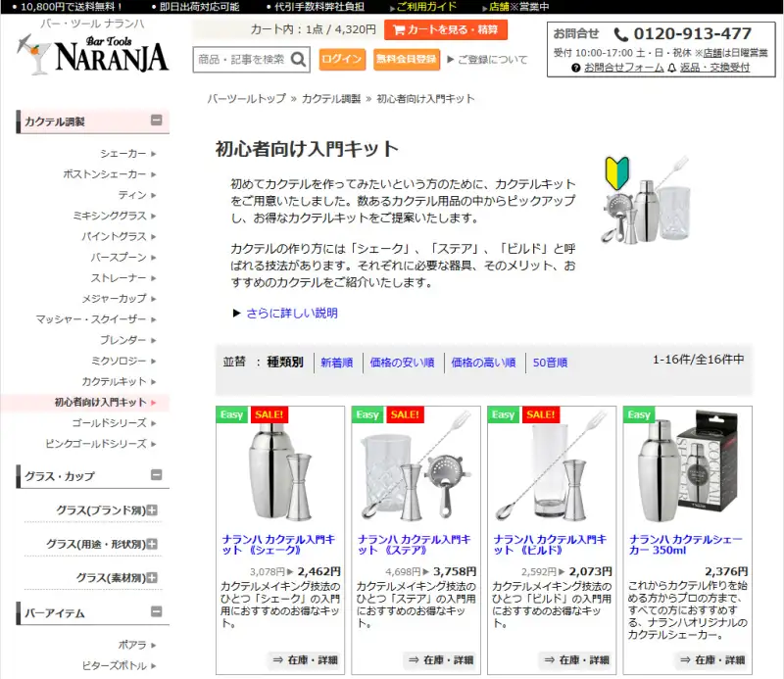
Task: Open the ご登録について link
Action: pos(492,60)
